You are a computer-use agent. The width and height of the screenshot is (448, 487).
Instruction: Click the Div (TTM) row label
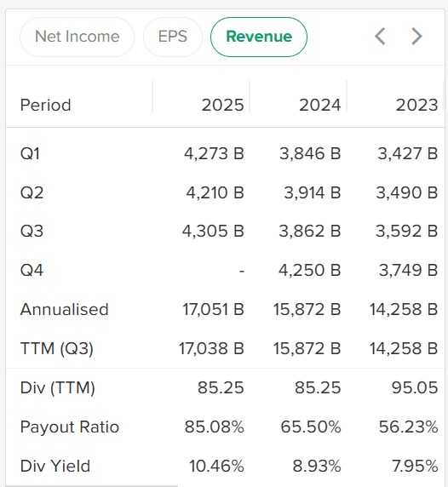[x=57, y=387]
